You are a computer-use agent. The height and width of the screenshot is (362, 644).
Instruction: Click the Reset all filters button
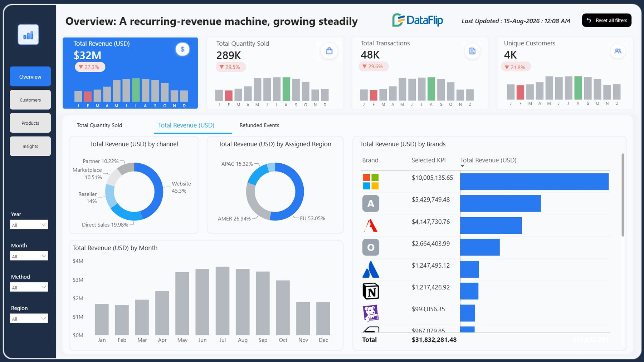coord(607,20)
